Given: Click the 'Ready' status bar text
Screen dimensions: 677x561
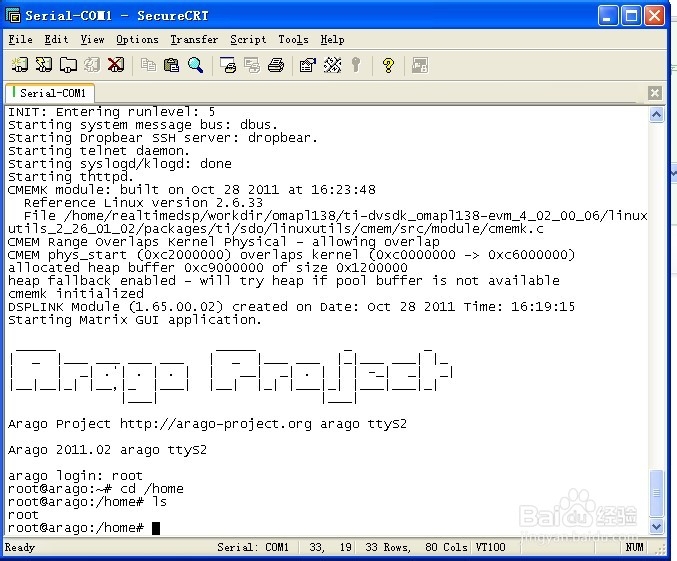Looking at the screenshot, I should tap(19, 547).
